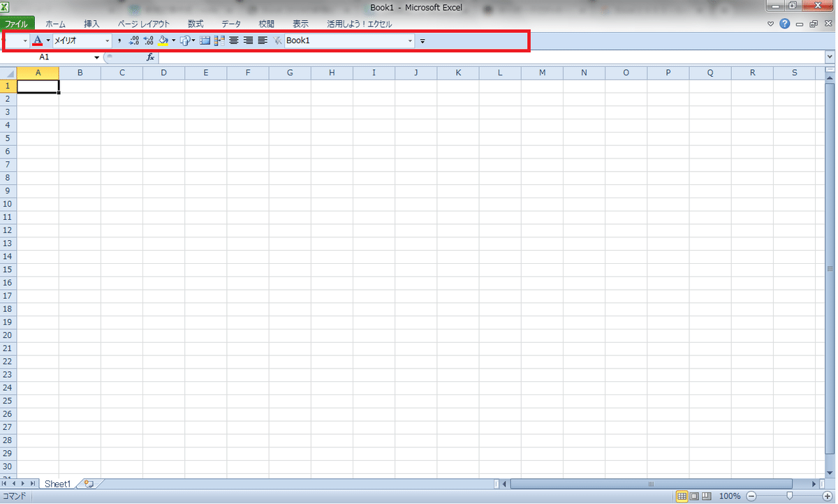The height and width of the screenshot is (504, 838).
Task: Switch to Page Layout view
Action: pyautogui.click(x=695, y=496)
